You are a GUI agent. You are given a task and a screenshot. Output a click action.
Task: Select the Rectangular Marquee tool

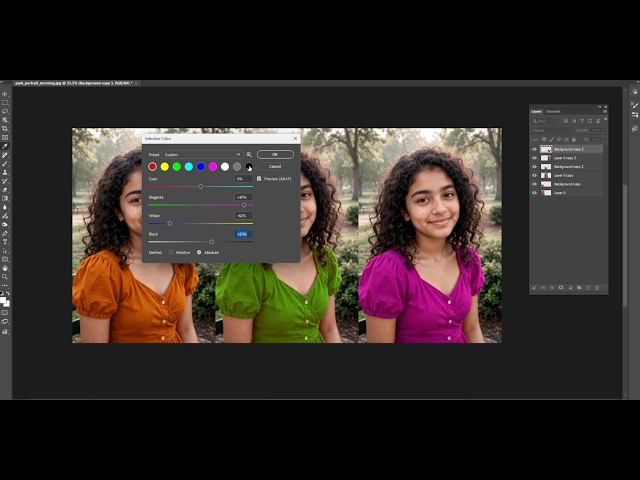pyautogui.click(x=5, y=103)
